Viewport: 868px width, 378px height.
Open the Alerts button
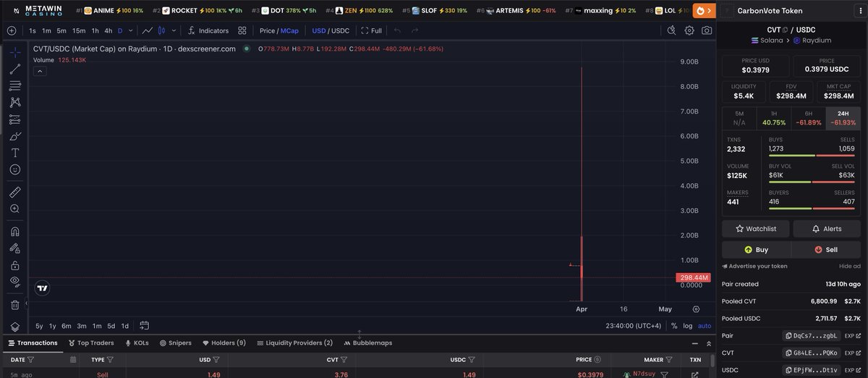(x=827, y=228)
